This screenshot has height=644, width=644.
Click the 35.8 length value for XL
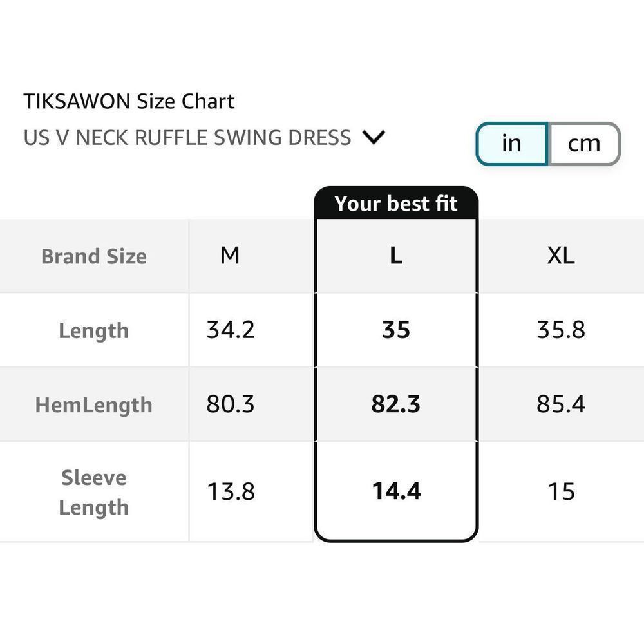(560, 330)
